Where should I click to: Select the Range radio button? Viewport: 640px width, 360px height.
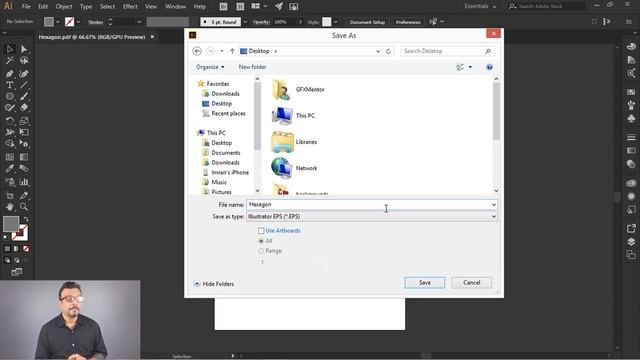pyautogui.click(x=261, y=251)
